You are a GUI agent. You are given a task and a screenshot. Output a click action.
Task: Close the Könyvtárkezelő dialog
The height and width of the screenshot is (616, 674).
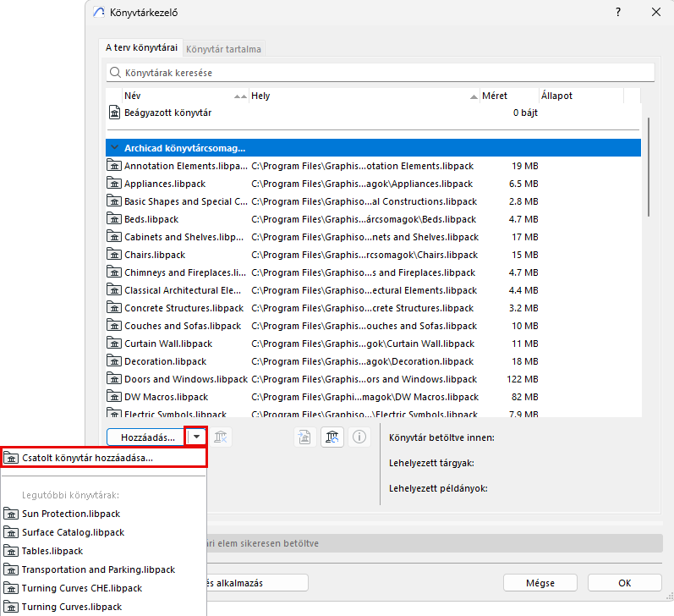[656, 12]
